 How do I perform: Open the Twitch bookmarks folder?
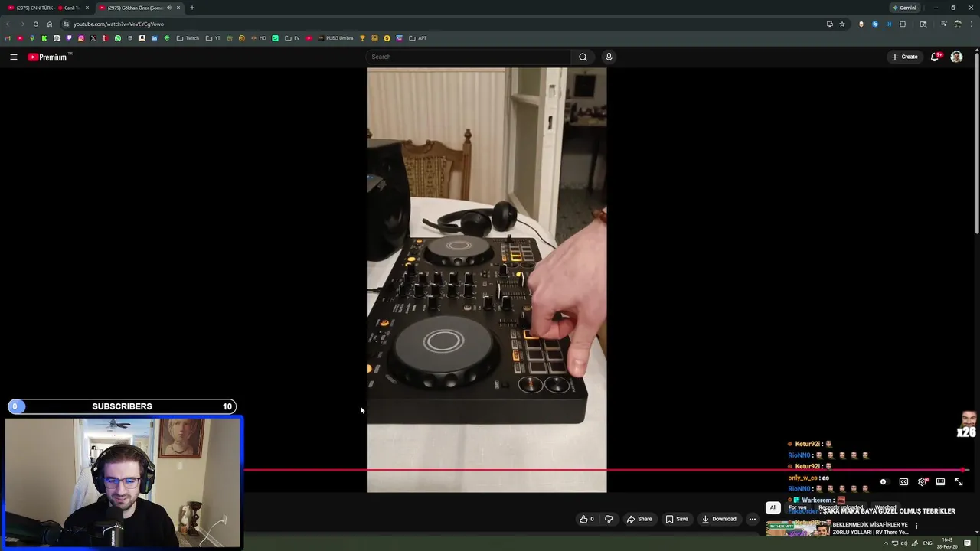coord(188,38)
